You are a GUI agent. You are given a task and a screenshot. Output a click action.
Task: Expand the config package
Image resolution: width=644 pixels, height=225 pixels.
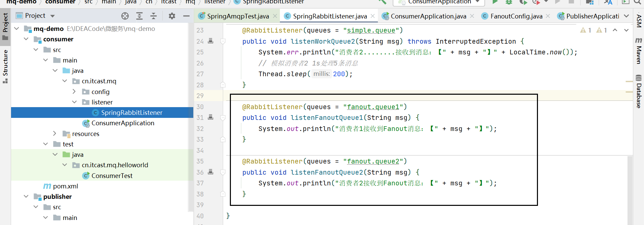[75, 91]
